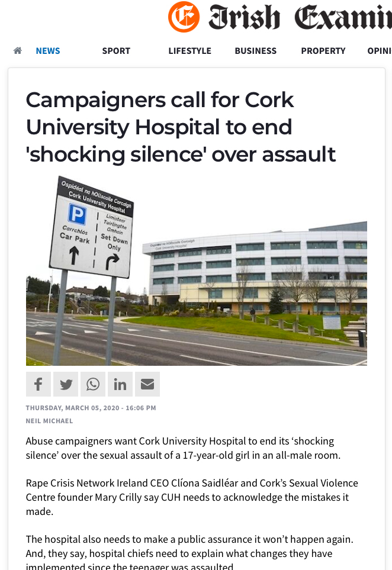The height and width of the screenshot is (570, 392).
Task: Share article via WhatsApp
Action: click(x=93, y=384)
